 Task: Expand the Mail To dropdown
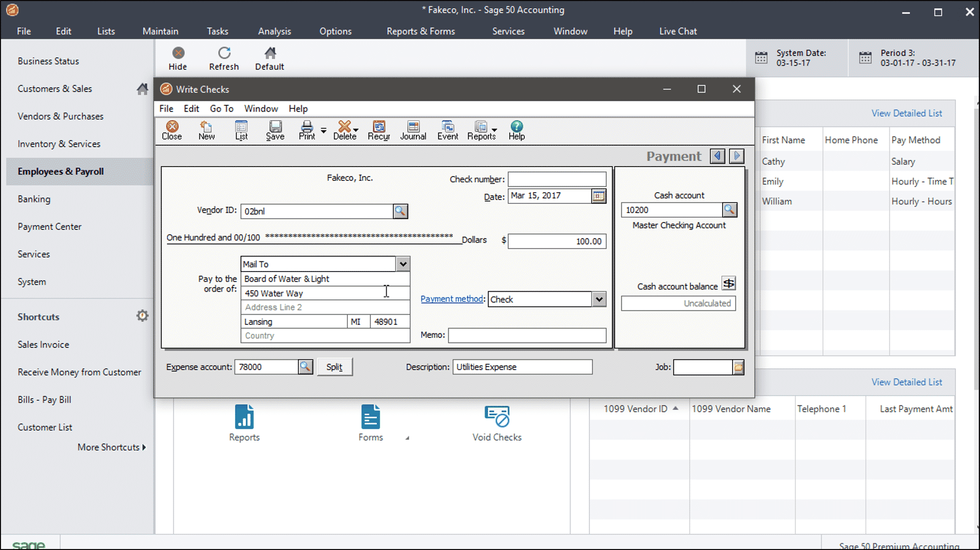(403, 264)
